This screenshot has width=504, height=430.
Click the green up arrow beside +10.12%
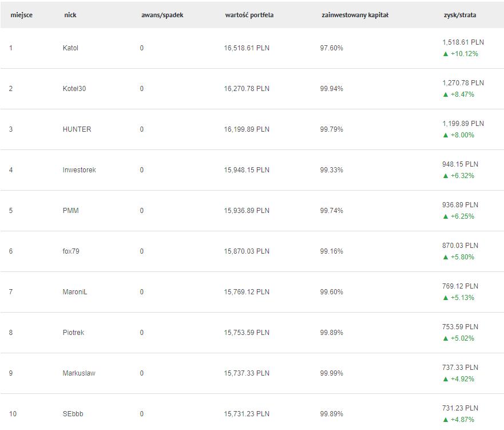(x=446, y=54)
